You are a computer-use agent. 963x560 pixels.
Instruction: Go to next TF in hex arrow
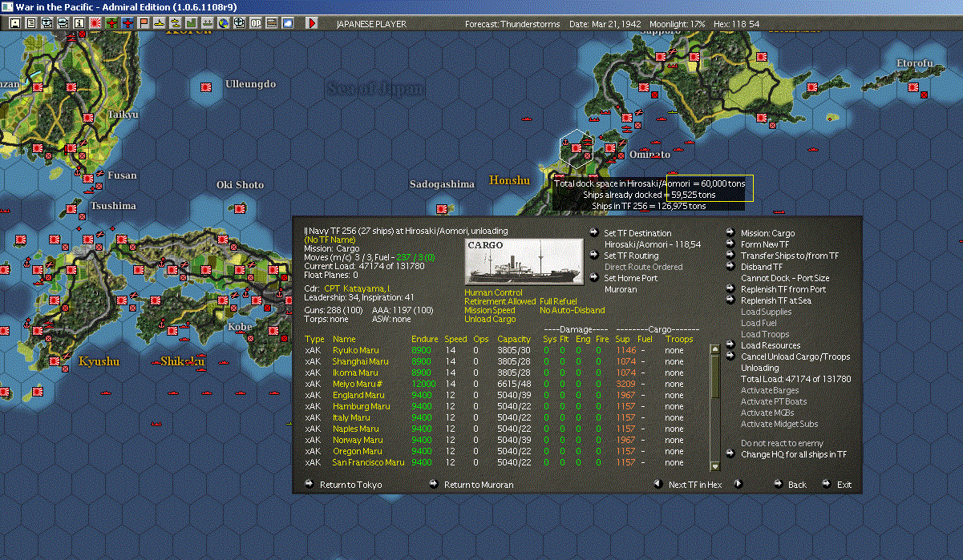[738, 484]
